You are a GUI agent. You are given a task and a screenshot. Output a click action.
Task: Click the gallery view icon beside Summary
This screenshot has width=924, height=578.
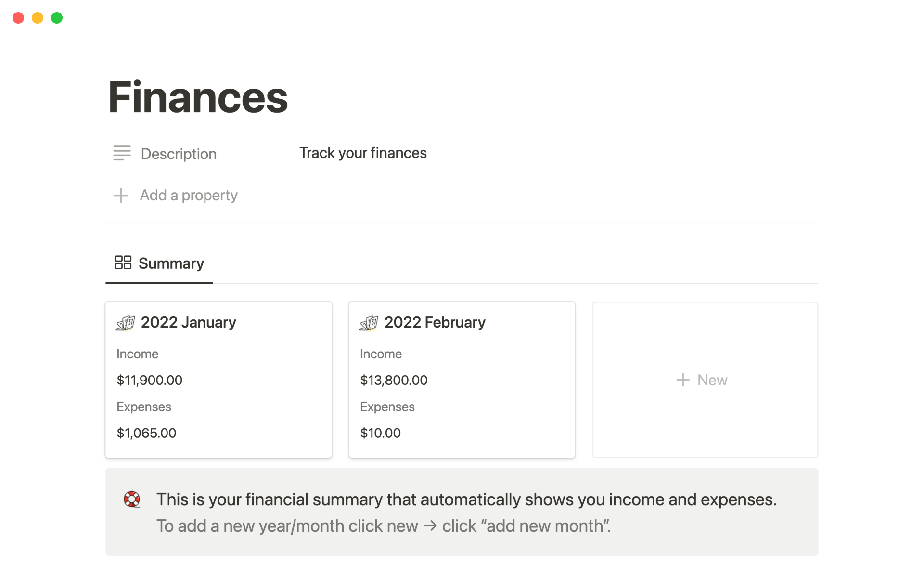(123, 263)
